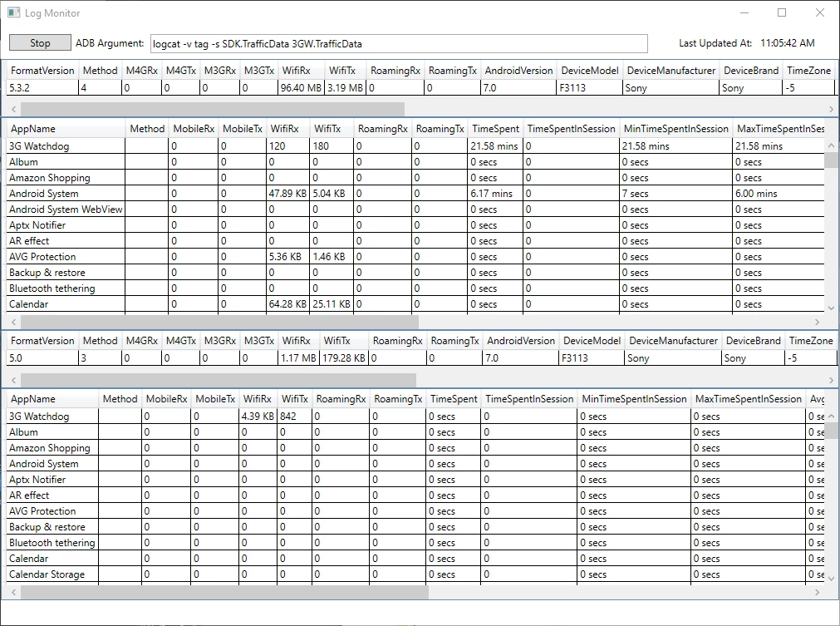This screenshot has width=840, height=626.
Task: Click the vertical scrollbar thumb of the lower app table
Action: point(831,430)
